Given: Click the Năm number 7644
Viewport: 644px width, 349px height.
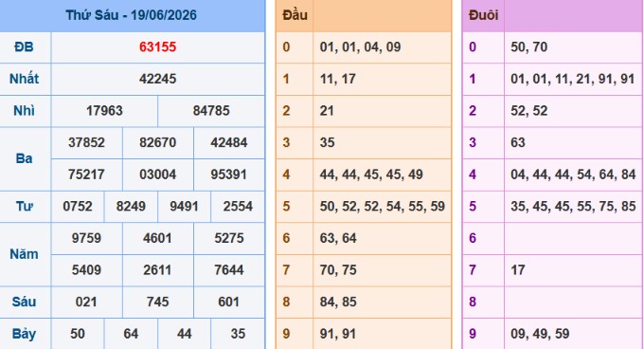Looking at the screenshot, I should click(229, 270).
